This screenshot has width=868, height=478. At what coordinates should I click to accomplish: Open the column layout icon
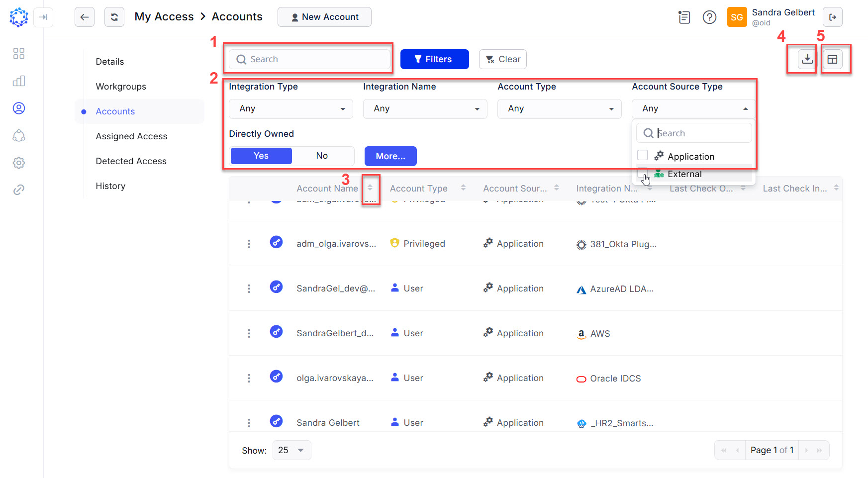coord(832,59)
